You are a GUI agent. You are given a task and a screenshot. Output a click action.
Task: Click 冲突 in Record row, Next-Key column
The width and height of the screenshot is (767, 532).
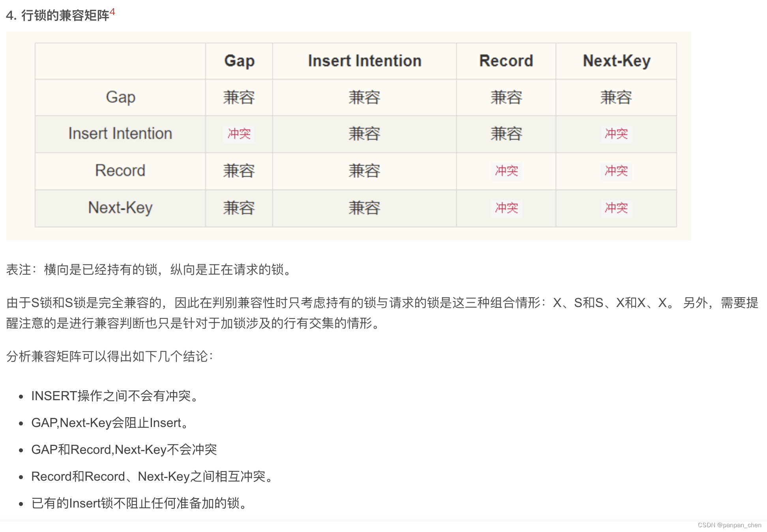(616, 171)
